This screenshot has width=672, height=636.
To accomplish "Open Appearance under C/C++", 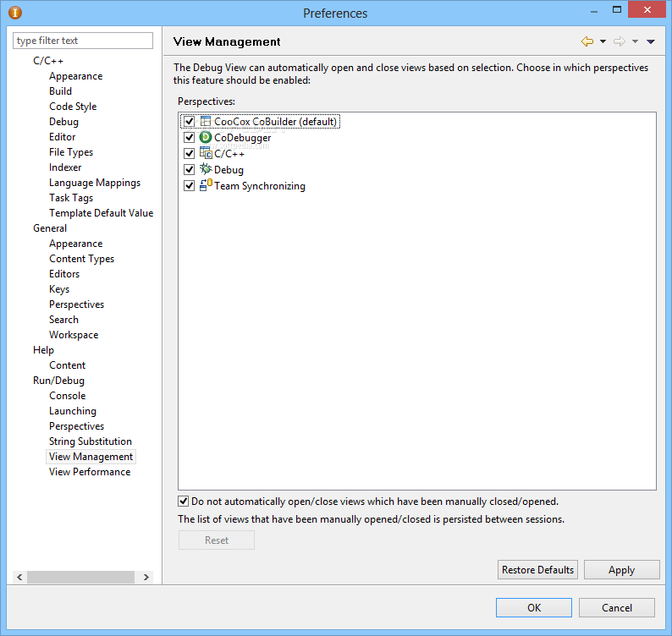I will pos(76,76).
